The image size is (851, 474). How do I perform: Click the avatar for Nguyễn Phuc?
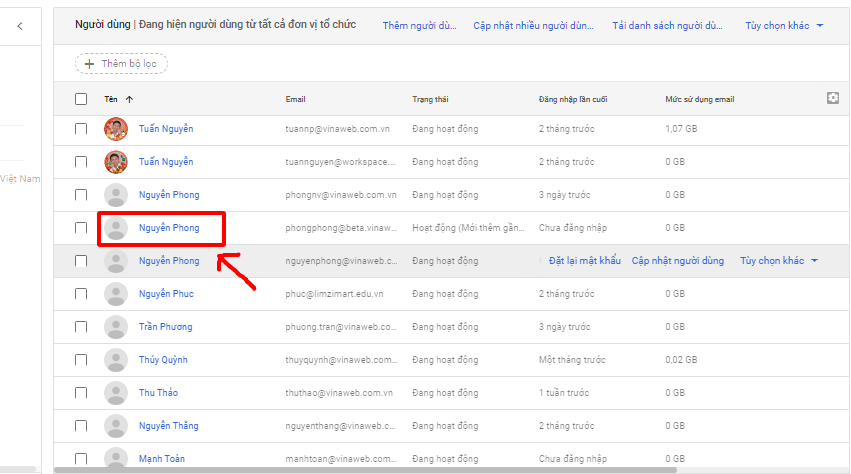click(x=116, y=294)
